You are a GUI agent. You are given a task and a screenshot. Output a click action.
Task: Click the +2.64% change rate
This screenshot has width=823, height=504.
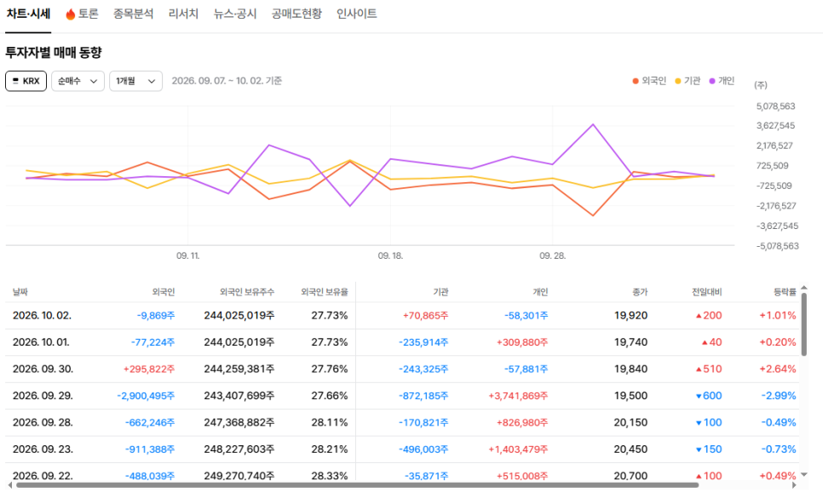778,369
